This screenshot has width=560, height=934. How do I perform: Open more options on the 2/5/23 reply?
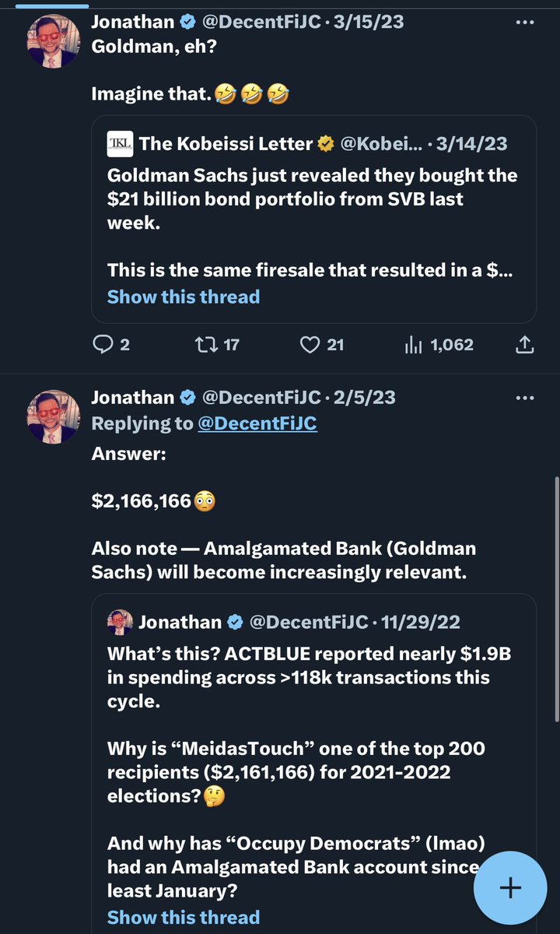pyautogui.click(x=525, y=398)
